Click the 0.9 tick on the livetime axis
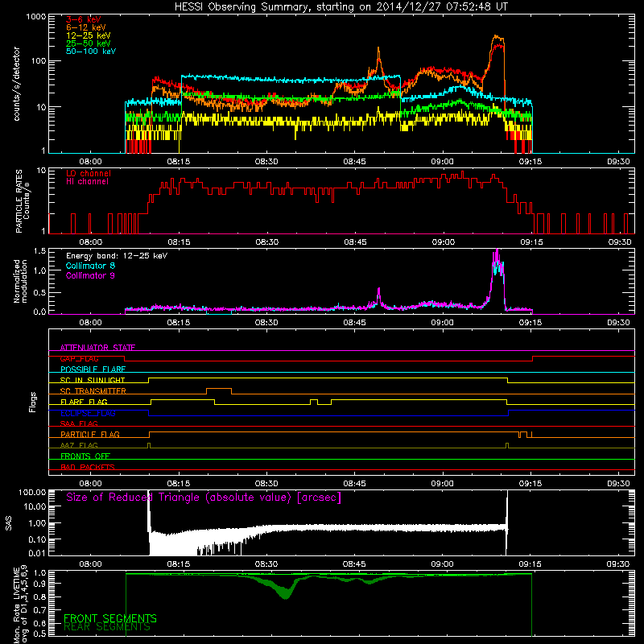This screenshot has width=644, height=644. [39, 583]
